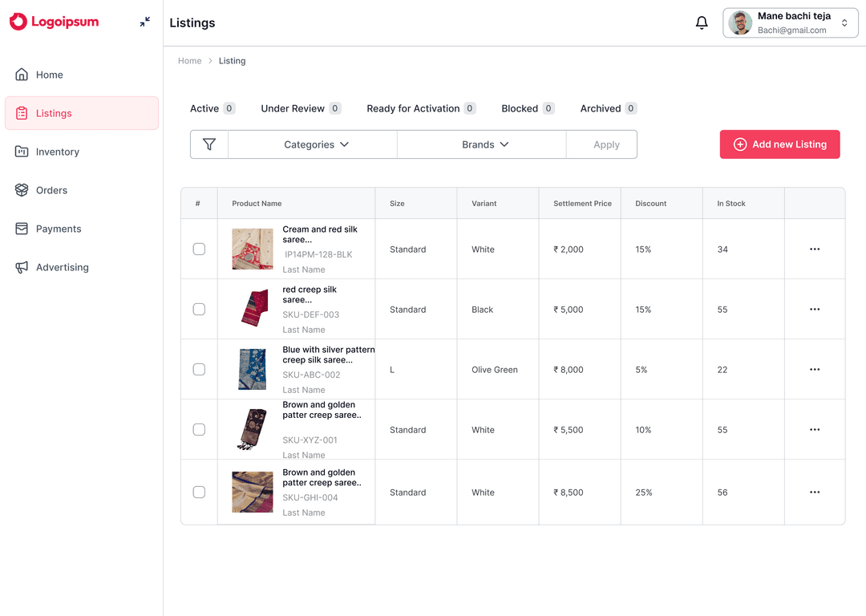Select the Advertising megaphone icon
The image size is (866, 616).
coord(22,267)
